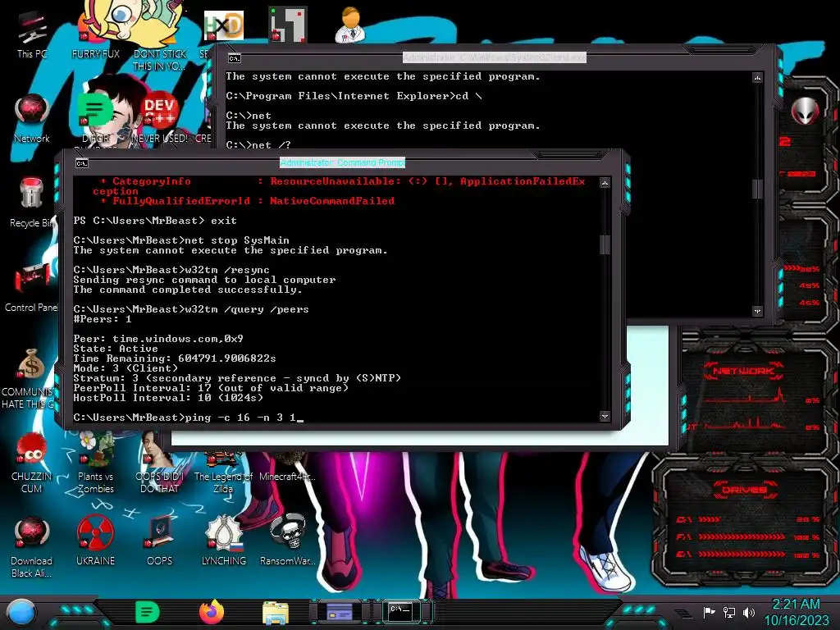
Task: Click the Command Prompt taskbar button
Action: click(400, 610)
